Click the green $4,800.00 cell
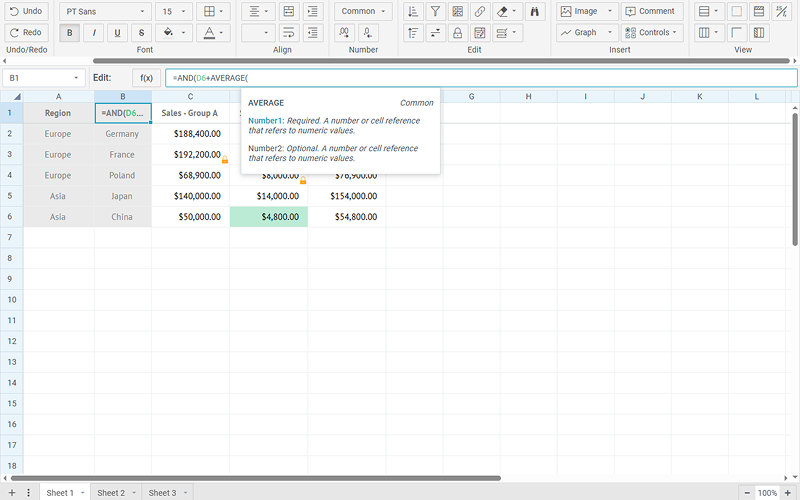 point(269,217)
